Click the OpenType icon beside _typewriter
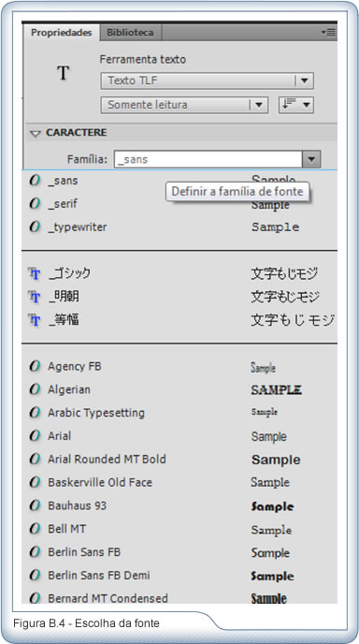This screenshot has height=644, width=359. pos(35,227)
